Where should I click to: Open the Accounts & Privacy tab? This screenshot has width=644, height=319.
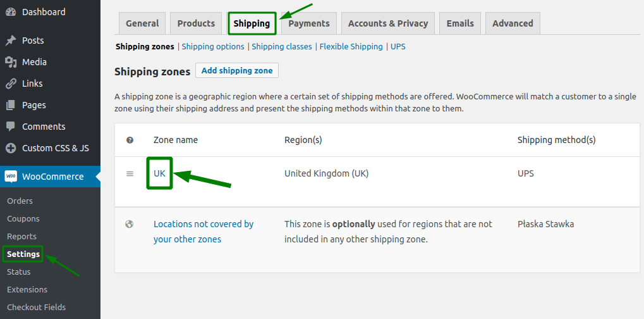coord(387,23)
